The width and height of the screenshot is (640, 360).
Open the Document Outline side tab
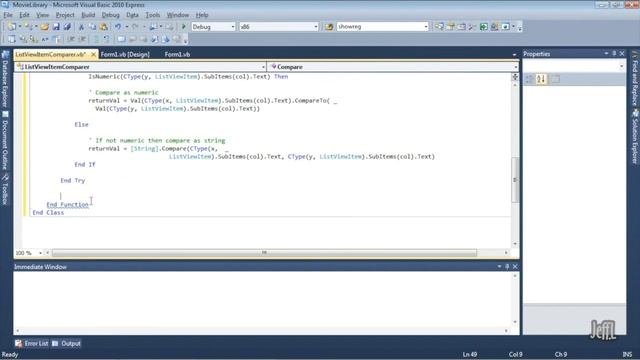[5, 141]
